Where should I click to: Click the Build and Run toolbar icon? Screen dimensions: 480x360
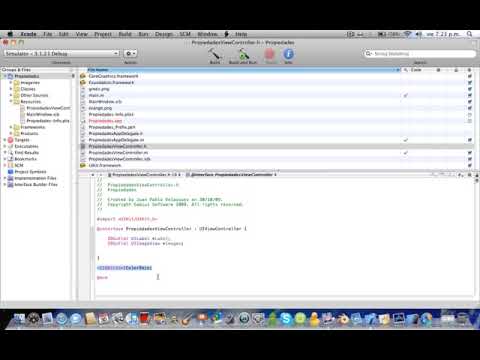click(x=244, y=54)
